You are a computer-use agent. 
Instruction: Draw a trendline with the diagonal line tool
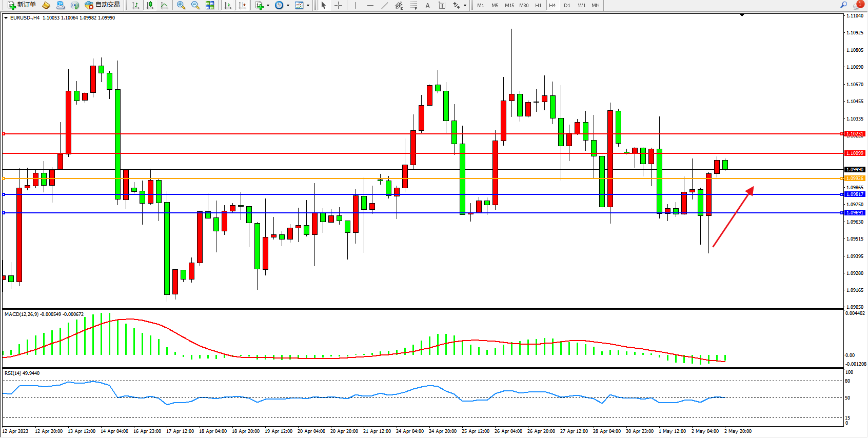tap(384, 5)
